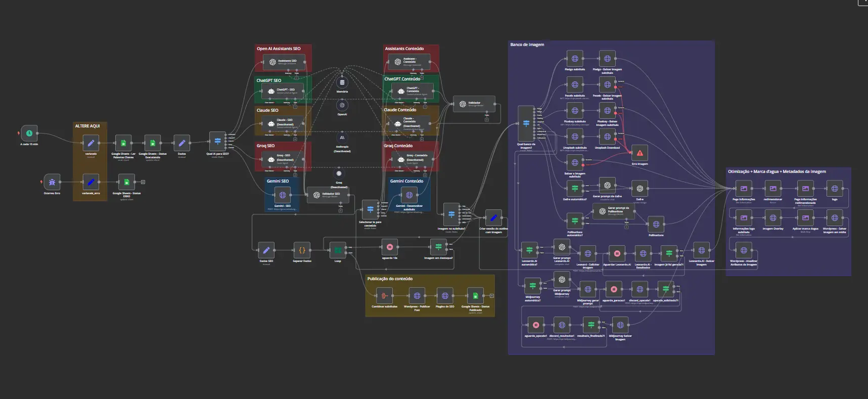Select the 'variaveis' edit node
868x399 pixels.
tap(91, 143)
